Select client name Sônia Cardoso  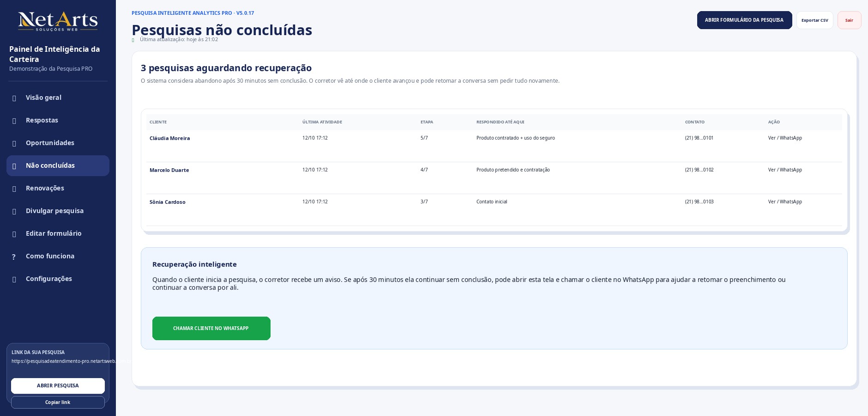(x=167, y=202)
